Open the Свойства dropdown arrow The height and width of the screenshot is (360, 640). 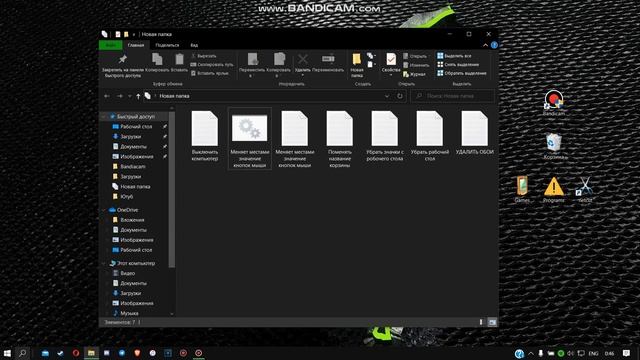391,75
